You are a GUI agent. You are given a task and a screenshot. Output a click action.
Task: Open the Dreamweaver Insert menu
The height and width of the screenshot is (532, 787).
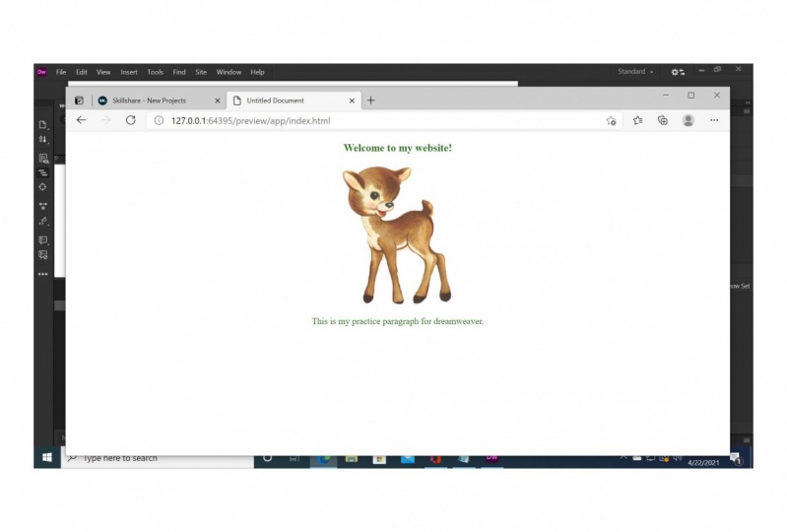coord(129,72)
